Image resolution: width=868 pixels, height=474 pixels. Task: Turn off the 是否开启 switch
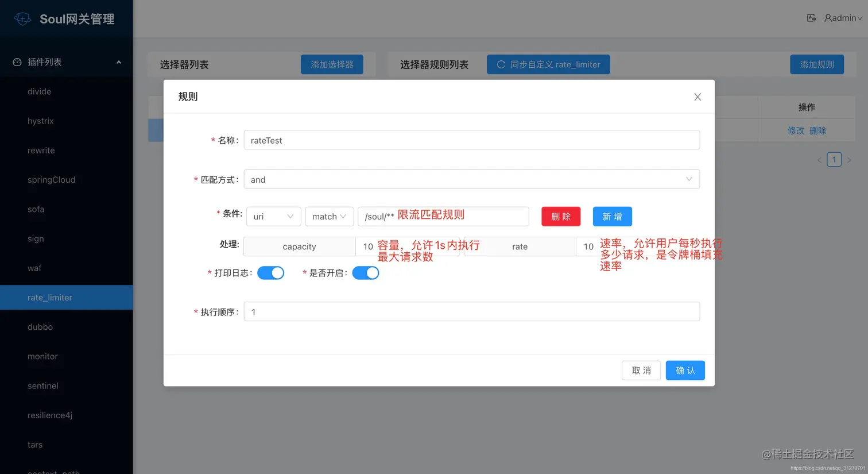(366, 273)
